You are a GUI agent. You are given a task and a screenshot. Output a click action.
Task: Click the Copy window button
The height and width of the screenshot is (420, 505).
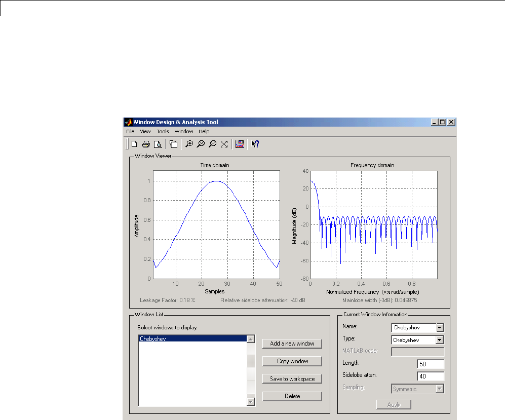[x=292, y=361]
